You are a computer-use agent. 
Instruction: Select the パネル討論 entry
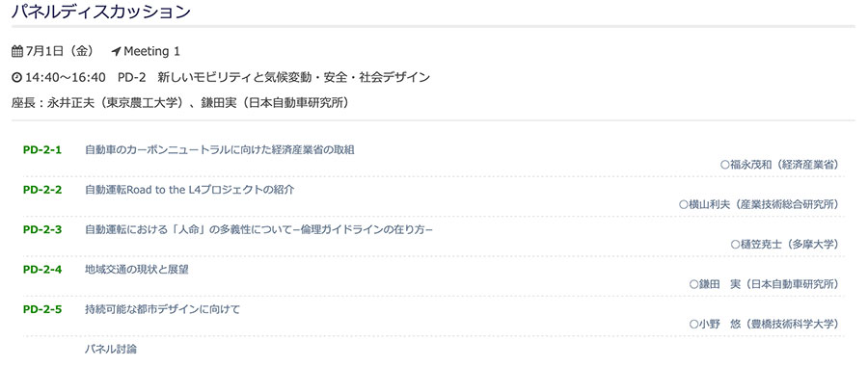[x=111, y=350]
